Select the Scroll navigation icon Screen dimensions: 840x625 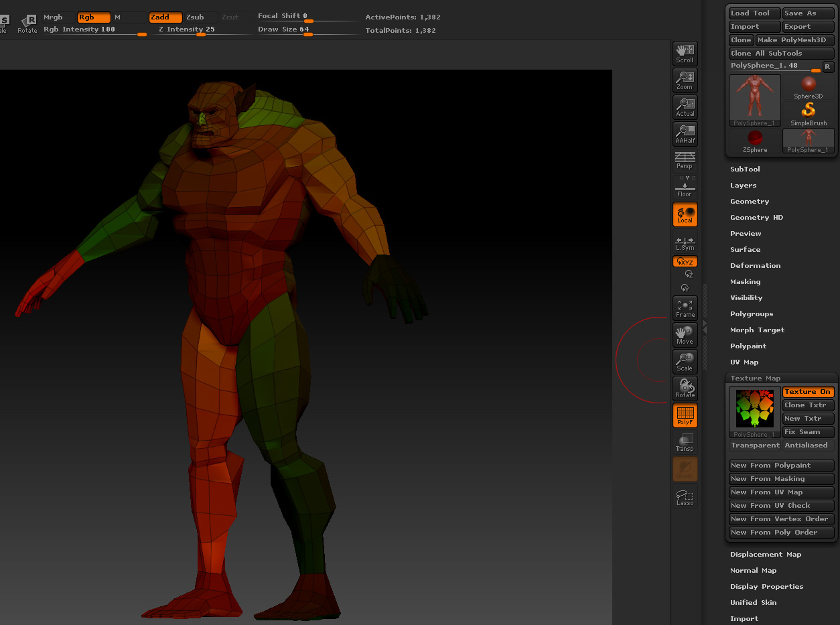coord(685,54)
